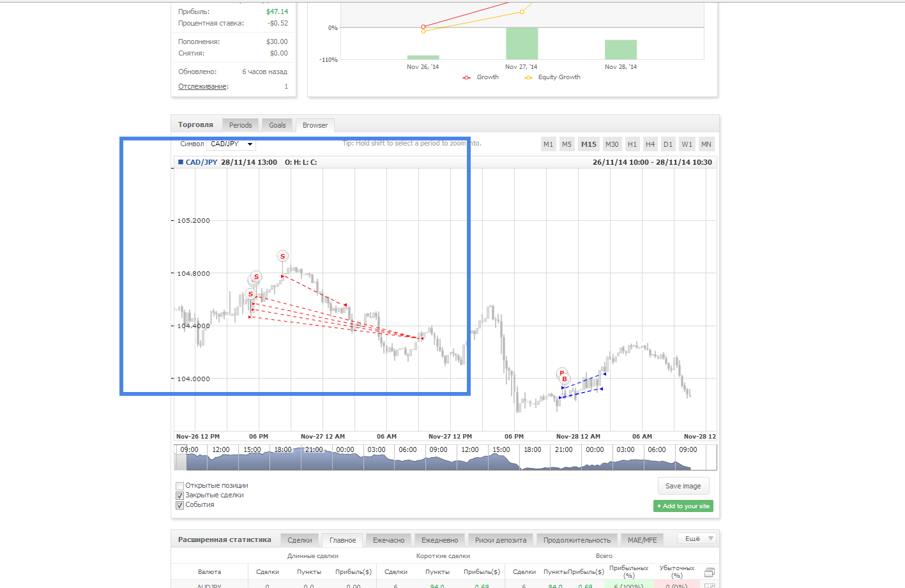This screenshot has height=588, width=905.
Task: Switch to the Periods tab
Action: tap(240, 125)
